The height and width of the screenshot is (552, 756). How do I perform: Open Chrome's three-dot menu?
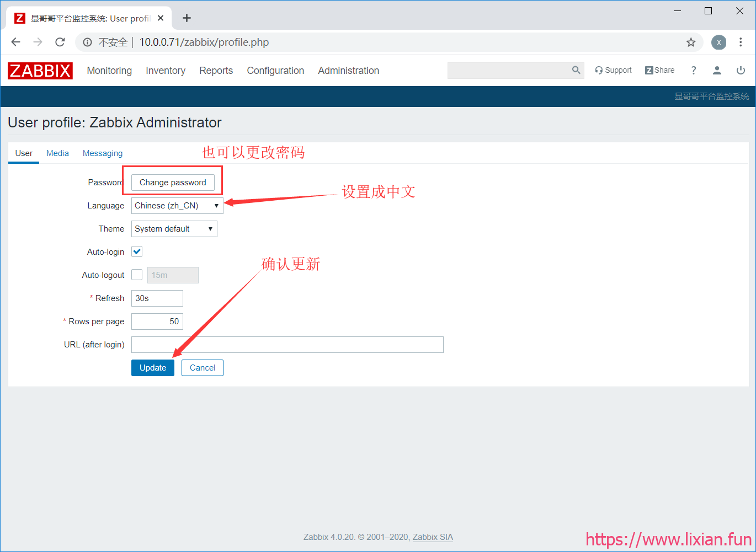pyautogui.click(x=741, y=42)
